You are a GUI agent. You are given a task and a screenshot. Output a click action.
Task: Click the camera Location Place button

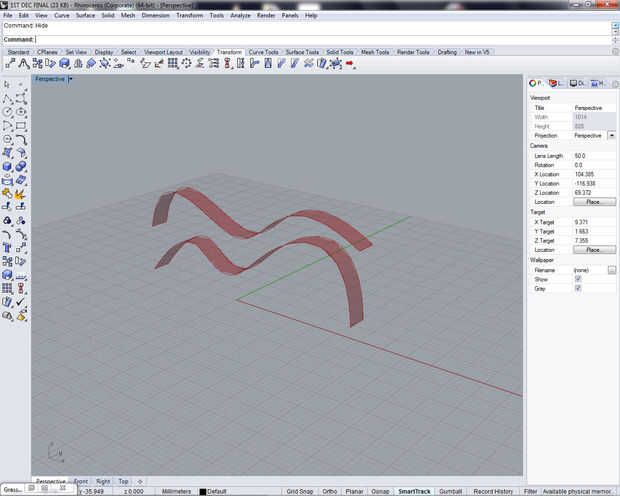(x=594, y=201)
